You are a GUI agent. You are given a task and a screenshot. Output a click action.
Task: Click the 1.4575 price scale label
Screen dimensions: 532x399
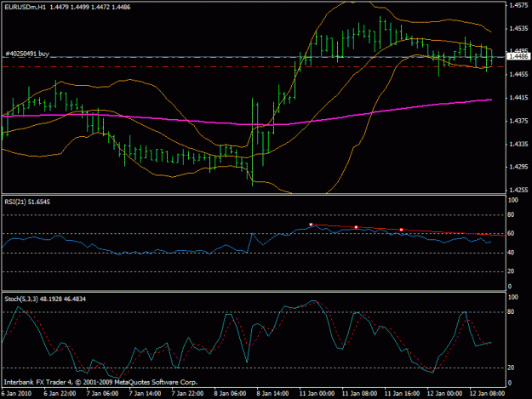pos(518,5)
